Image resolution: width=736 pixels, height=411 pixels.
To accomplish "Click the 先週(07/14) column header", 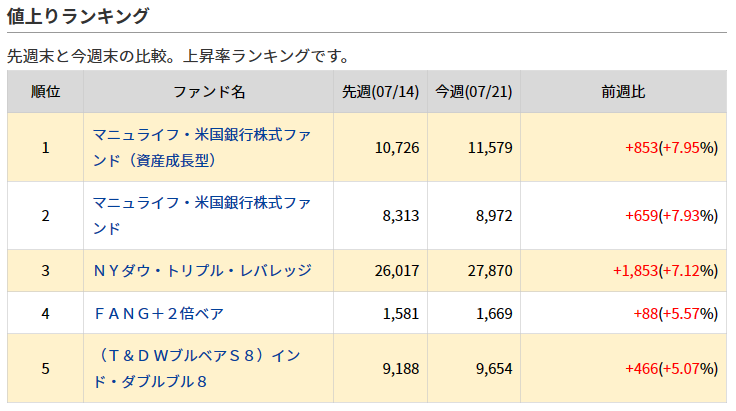I will click(380, 91).
